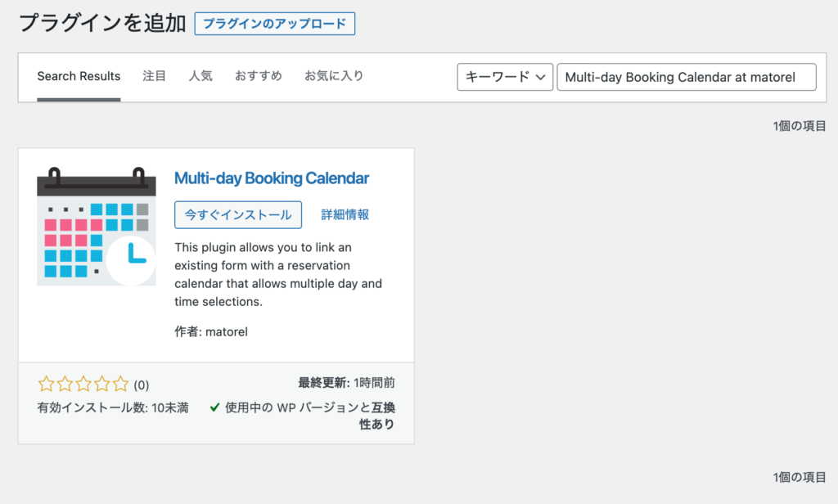The image size is (838, 504).
Task: Click the (0) rating count
Action: coord(141,385)
